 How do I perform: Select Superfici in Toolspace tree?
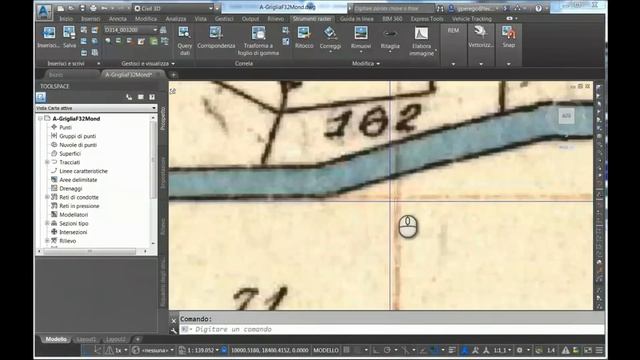pyautogui.click(x=70, y=153)
